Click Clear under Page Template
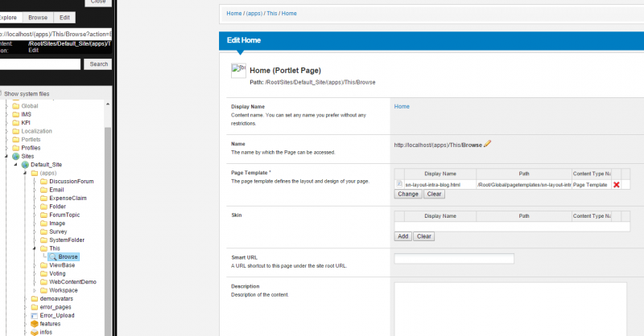 [434, 194]
